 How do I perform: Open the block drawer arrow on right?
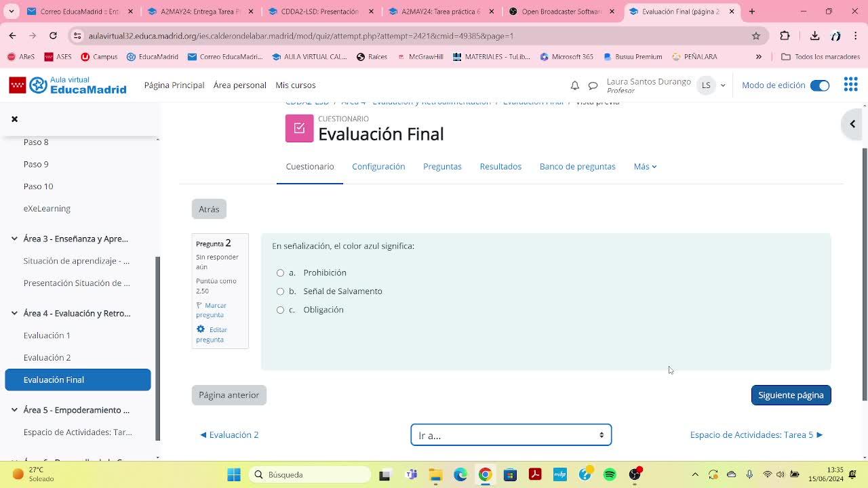click(x=852, y=124)
